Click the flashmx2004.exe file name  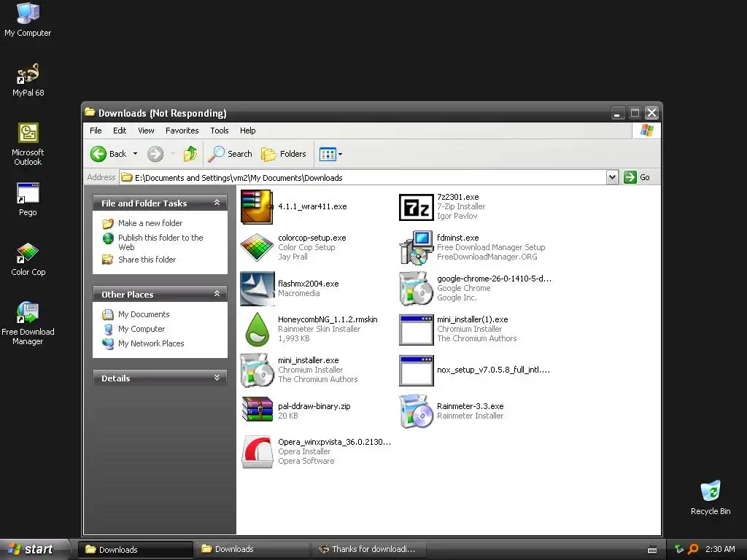click(x=309, y=284)
